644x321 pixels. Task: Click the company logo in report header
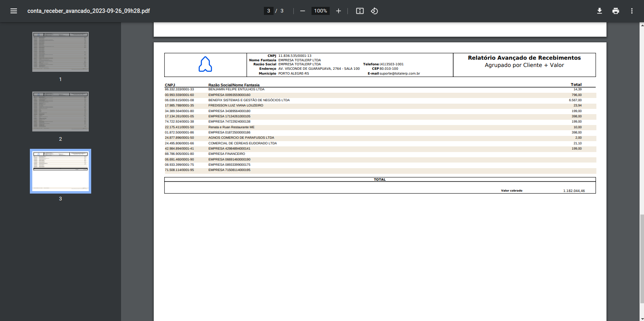point(205,65)
